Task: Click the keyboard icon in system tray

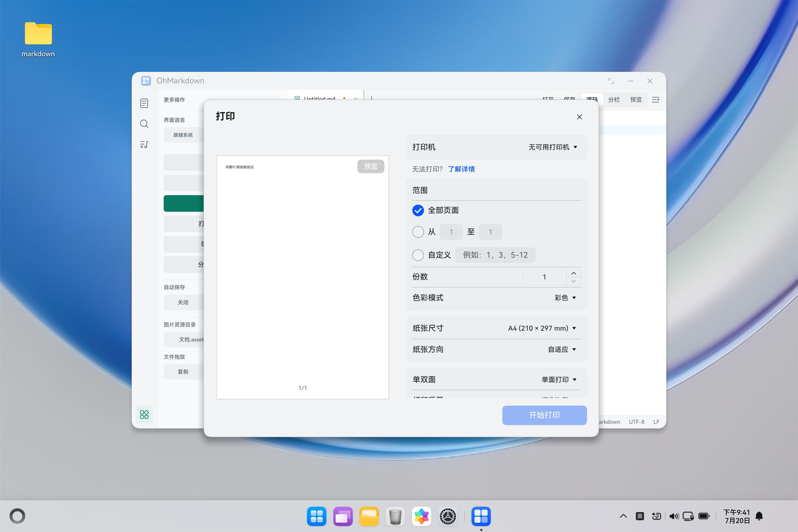Action: [x=657, y=516]
